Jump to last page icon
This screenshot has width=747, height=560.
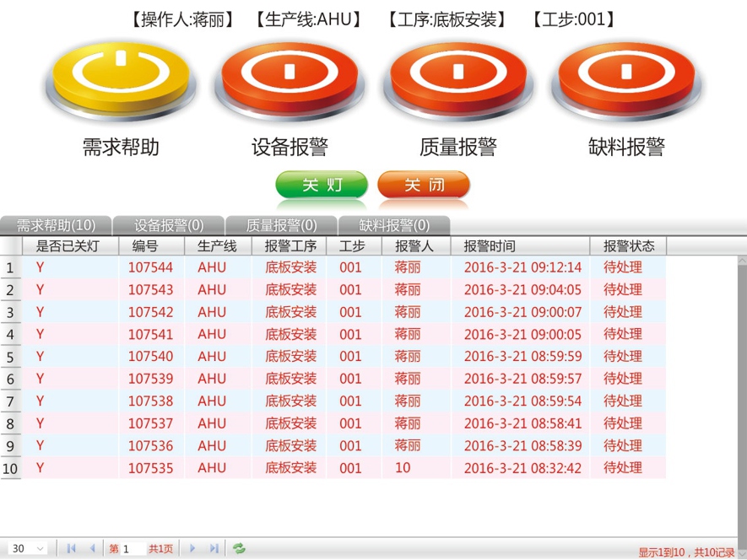click(214, 548)
